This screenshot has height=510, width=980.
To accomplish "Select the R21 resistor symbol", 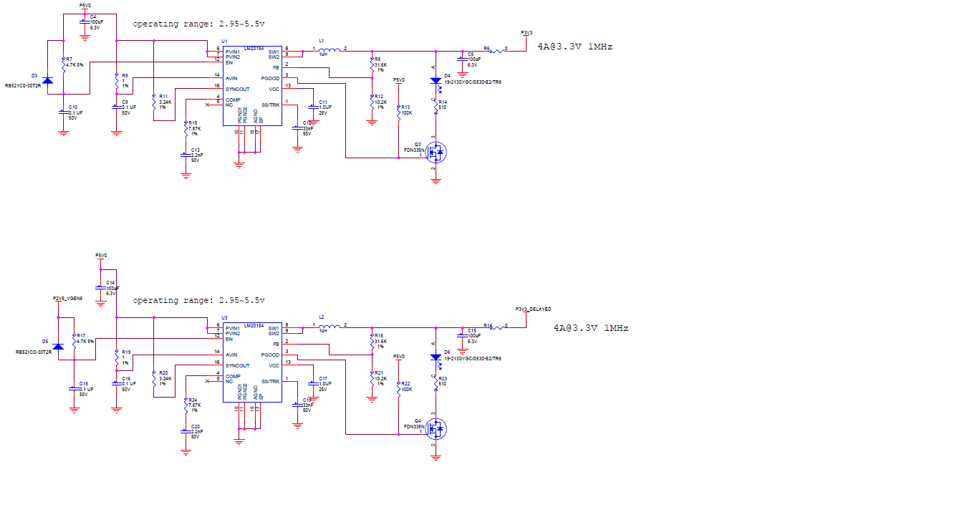I will click(x=372, y=378).
